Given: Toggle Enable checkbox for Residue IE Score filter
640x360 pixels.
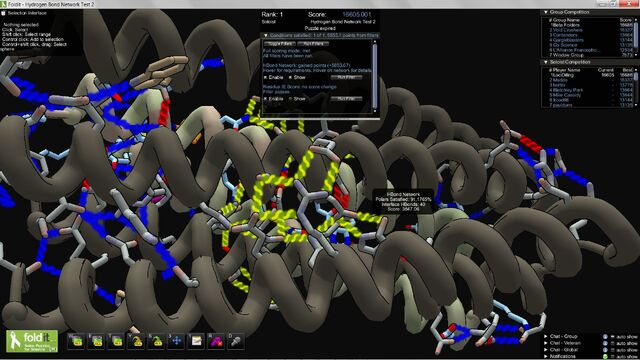Looking at the screenshot, I should pyautogui.click(x=266, y=98).
